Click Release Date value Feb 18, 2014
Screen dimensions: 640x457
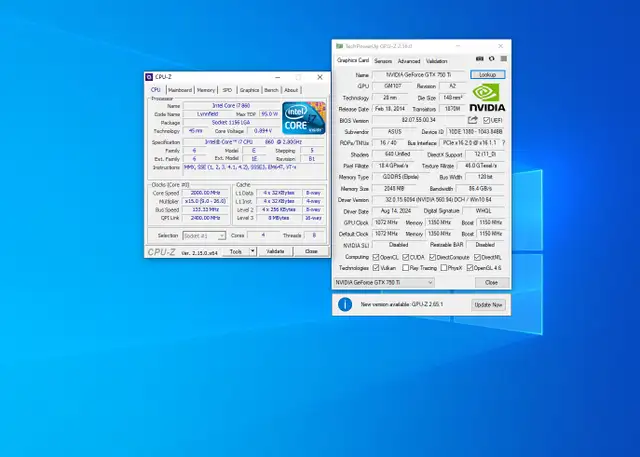(390, 109)
